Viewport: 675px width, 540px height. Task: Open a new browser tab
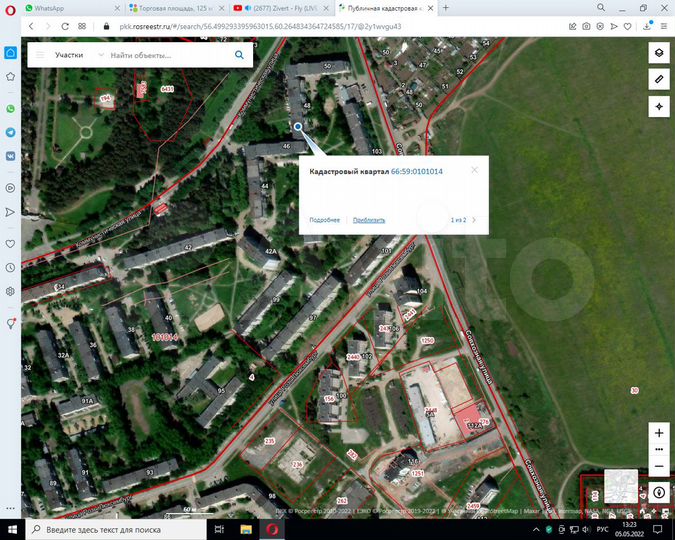(x=446, y=8)
